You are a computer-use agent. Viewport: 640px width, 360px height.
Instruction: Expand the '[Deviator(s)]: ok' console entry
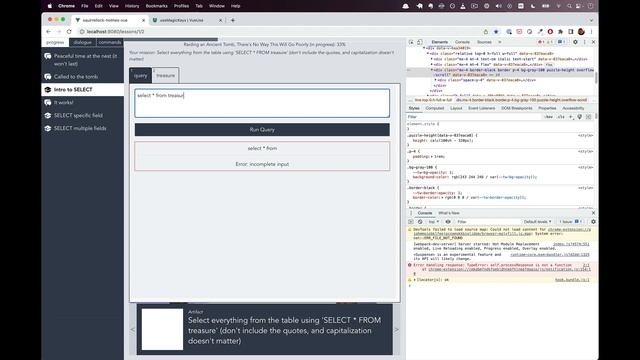pos(415,280)
